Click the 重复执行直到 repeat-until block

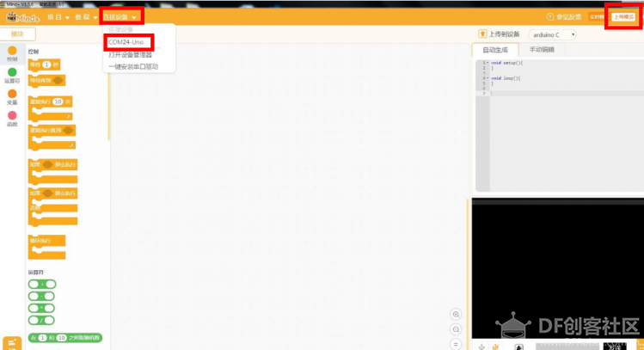point(52,131)
